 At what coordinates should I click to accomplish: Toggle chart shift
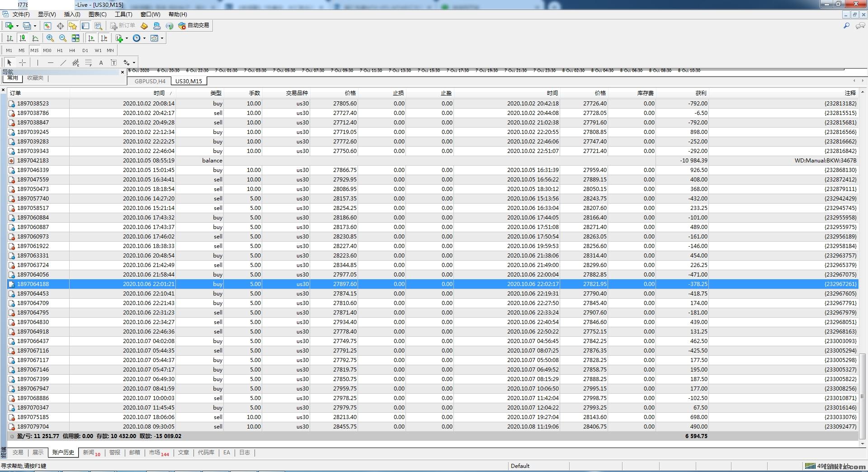tap(104, 38)
